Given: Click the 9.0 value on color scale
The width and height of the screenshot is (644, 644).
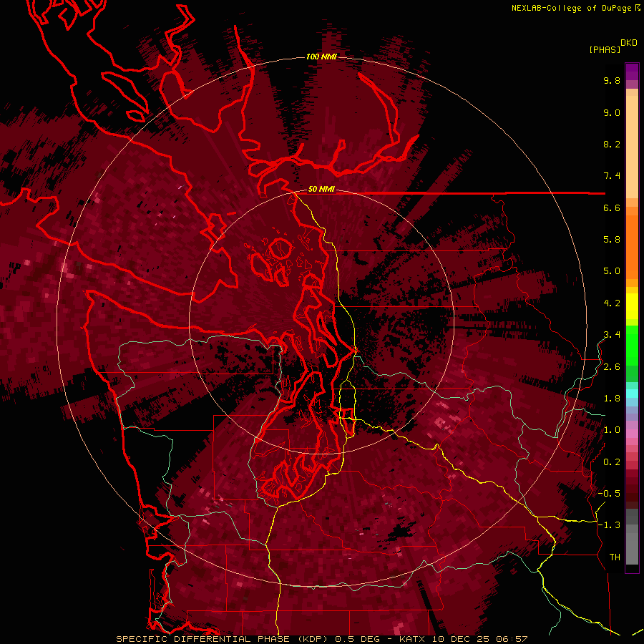Looking at the screenshot, I should pyautogui.click(x=612, y=112).
